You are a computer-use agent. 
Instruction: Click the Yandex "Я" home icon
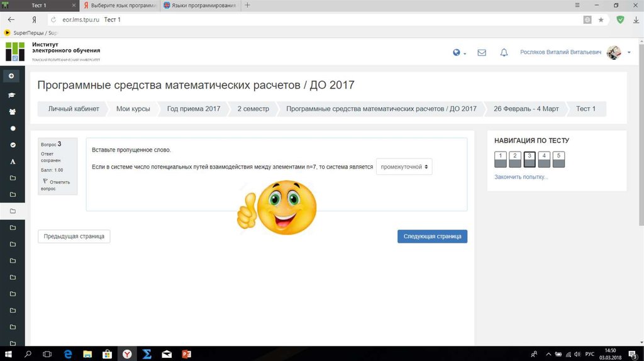(34, 19)
